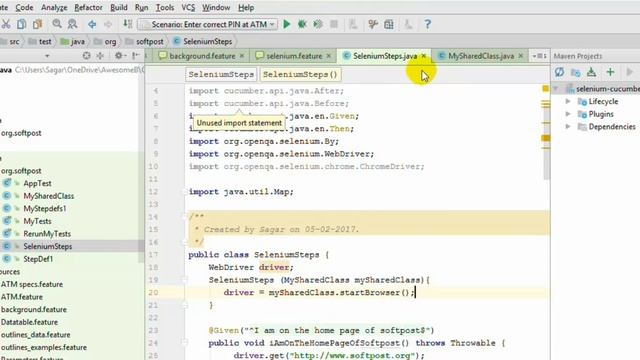640x360 pixels.
Task: Click Maven generate sources folder icon
Action: pyautogui.click(x=576, y=73)
